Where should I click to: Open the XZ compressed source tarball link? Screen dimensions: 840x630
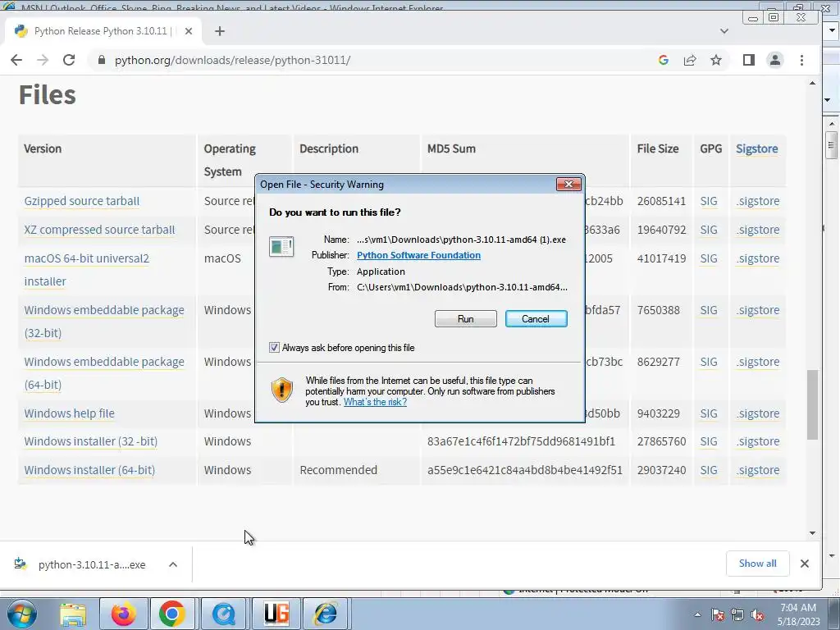(x=99, y=230)
